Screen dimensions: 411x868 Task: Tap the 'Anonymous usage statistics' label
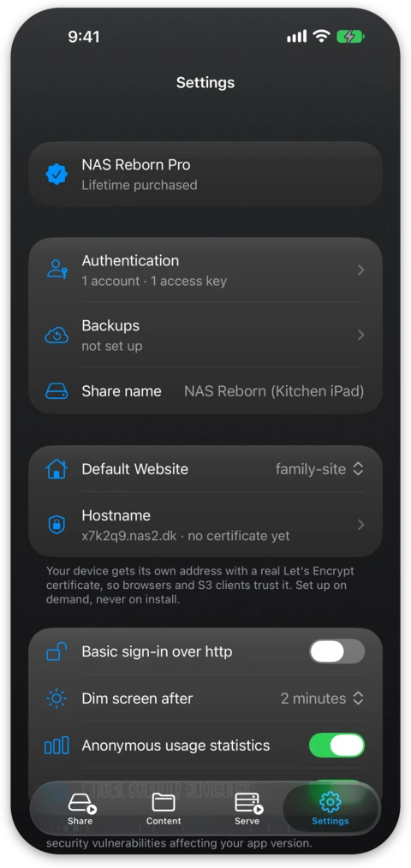(x=176, y=746)
